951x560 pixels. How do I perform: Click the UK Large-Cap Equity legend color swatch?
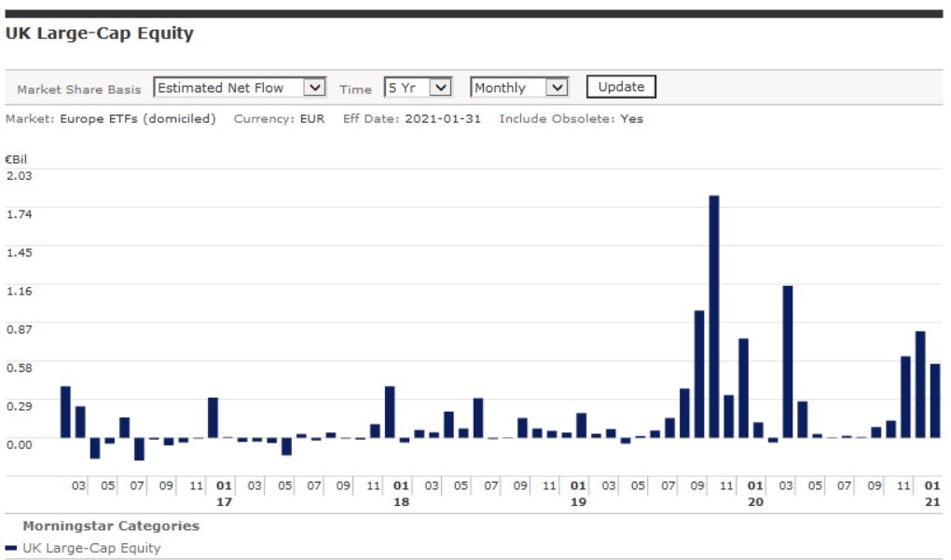coord(11,549)
